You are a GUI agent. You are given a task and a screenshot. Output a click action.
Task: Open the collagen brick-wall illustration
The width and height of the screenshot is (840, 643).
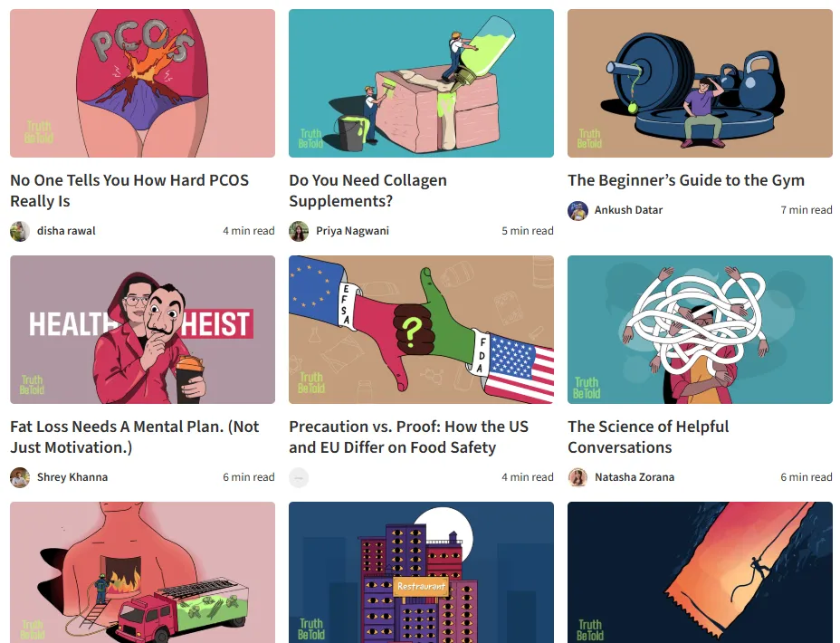coord(421,83)
